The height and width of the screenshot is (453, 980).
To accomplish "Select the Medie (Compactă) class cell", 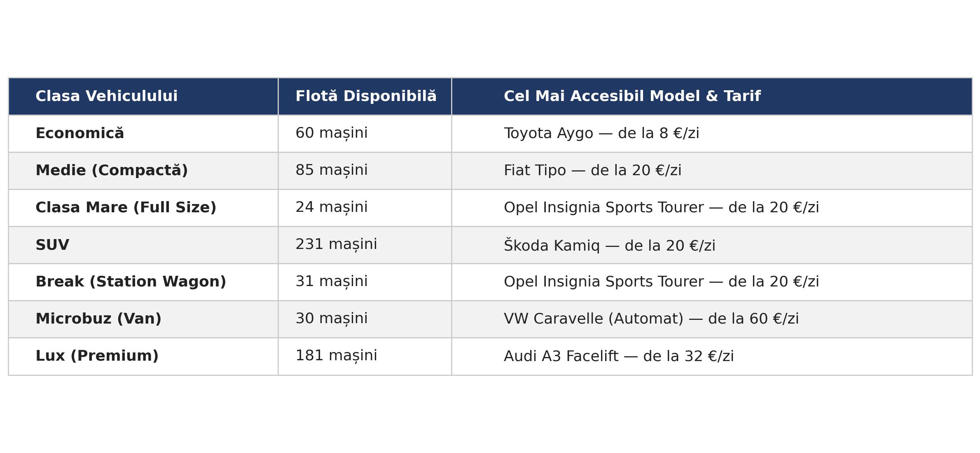I will pos(143,171).
